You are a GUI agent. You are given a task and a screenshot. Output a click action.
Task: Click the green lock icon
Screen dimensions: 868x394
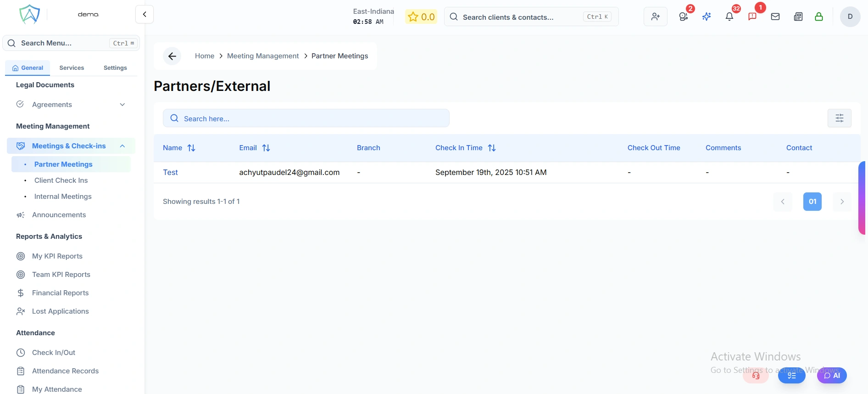pyautogui.click(x=818, y=17)
